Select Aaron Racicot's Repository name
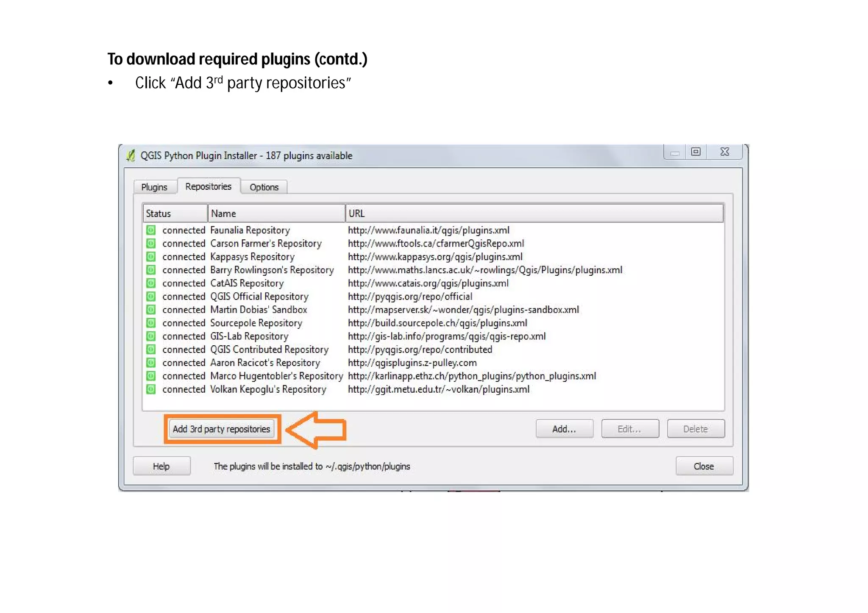This screenshot has height=613, width=868. click(x=265, y=363)
